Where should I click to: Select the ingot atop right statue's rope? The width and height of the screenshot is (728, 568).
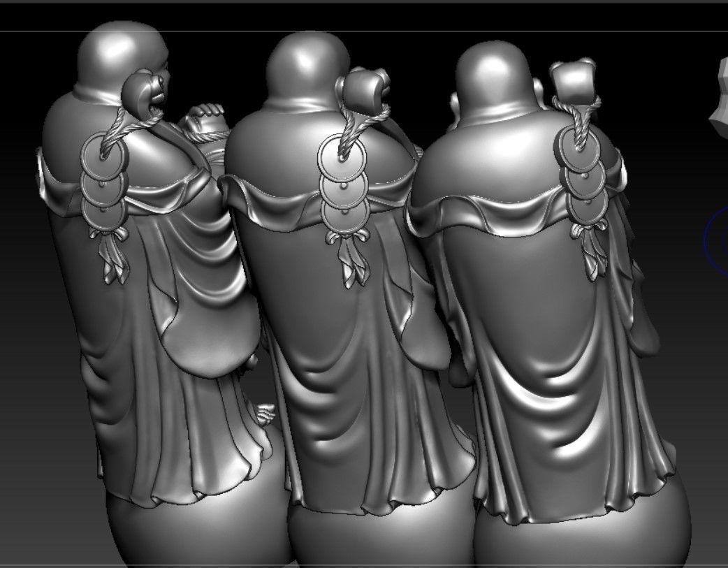tap(573, 81)
